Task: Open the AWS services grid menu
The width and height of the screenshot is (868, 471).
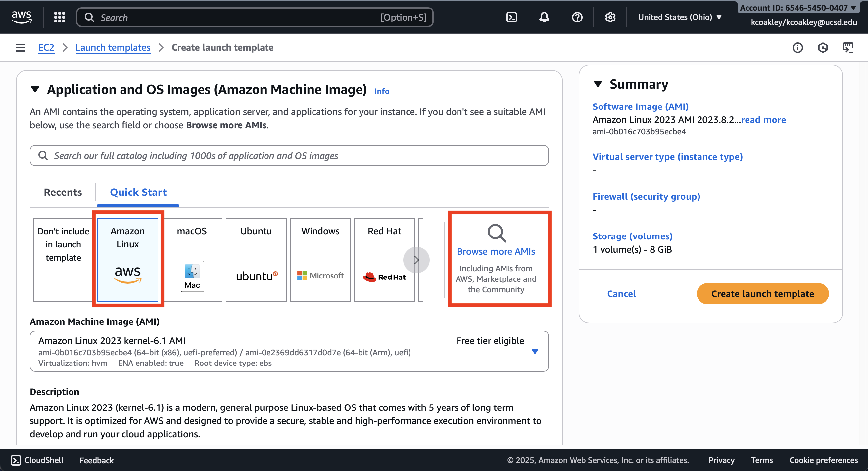Action: point(59,17)
